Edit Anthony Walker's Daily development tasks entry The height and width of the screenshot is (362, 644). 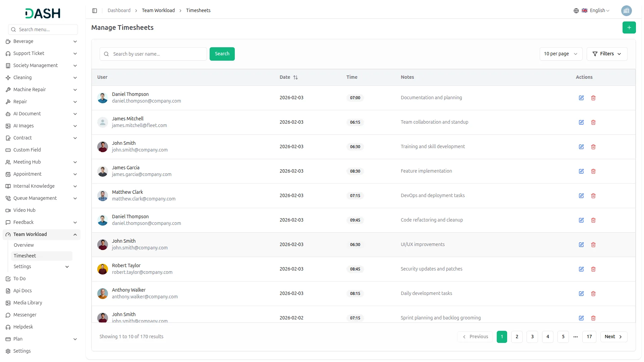[581, 294]
